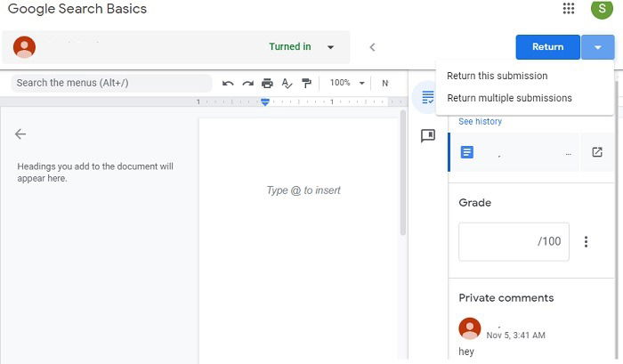
Task: Open attached file in new window
Action: (597, 152)
